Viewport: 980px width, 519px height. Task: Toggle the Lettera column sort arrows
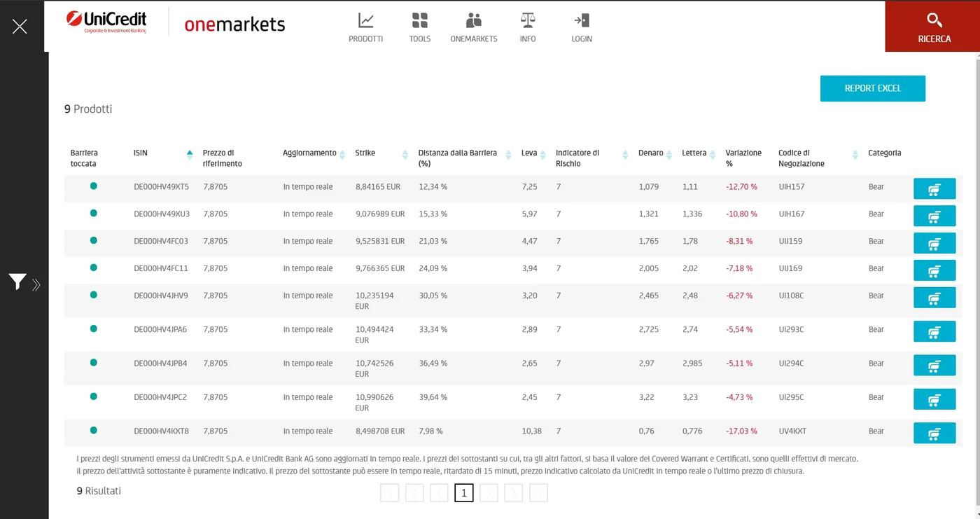[713, 154]
